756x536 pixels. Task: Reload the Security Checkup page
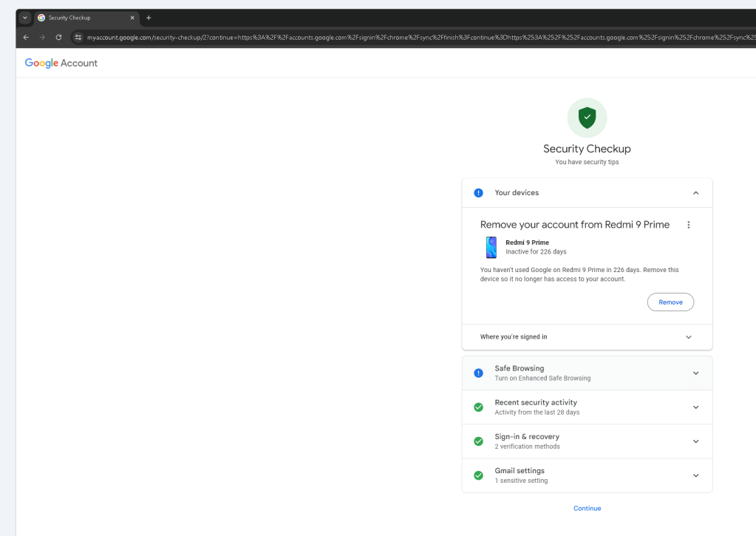58,37
